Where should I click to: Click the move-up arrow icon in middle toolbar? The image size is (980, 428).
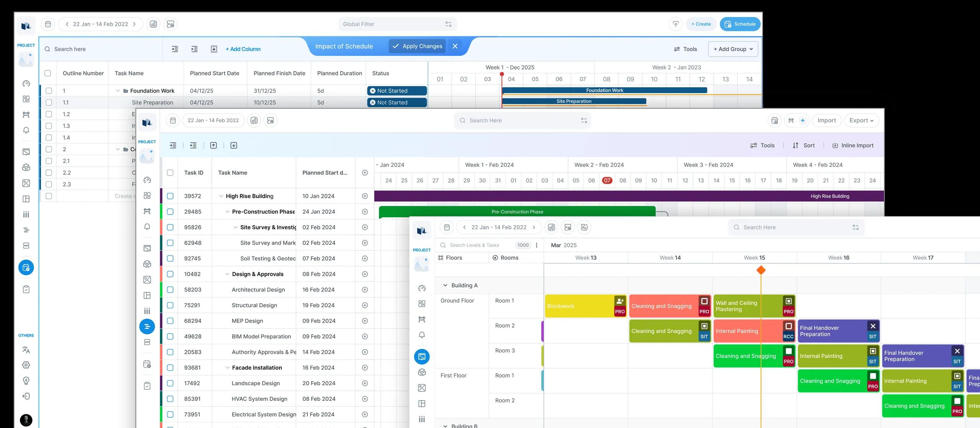coord(214,145)
